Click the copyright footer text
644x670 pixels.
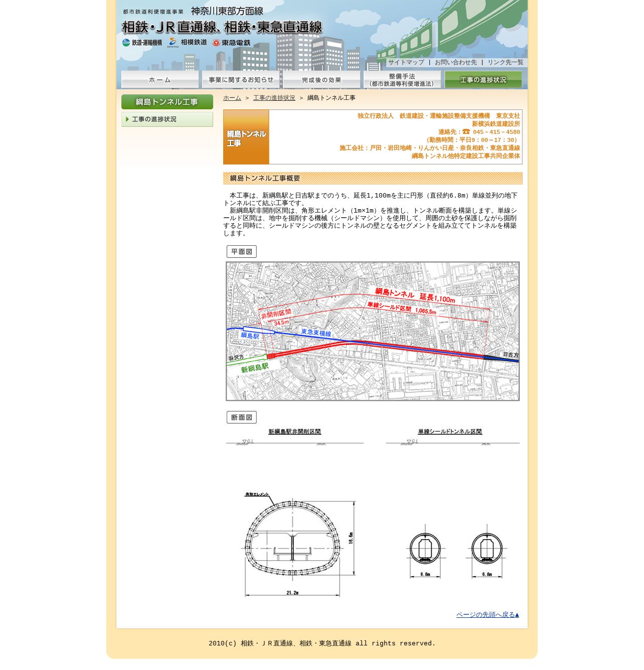point(322,643)
